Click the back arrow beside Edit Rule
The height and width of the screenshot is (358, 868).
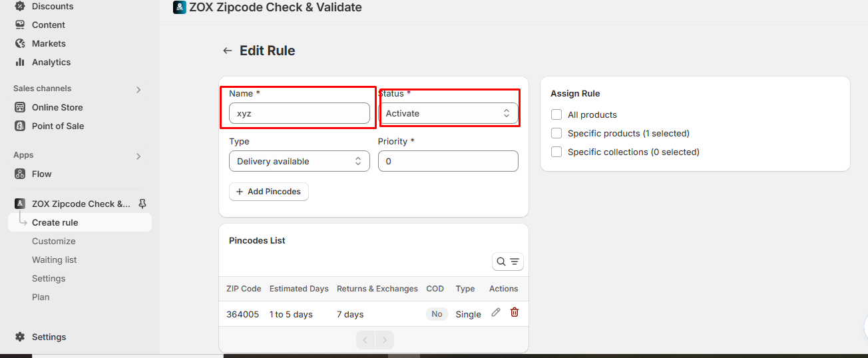(x=228, y=51)
